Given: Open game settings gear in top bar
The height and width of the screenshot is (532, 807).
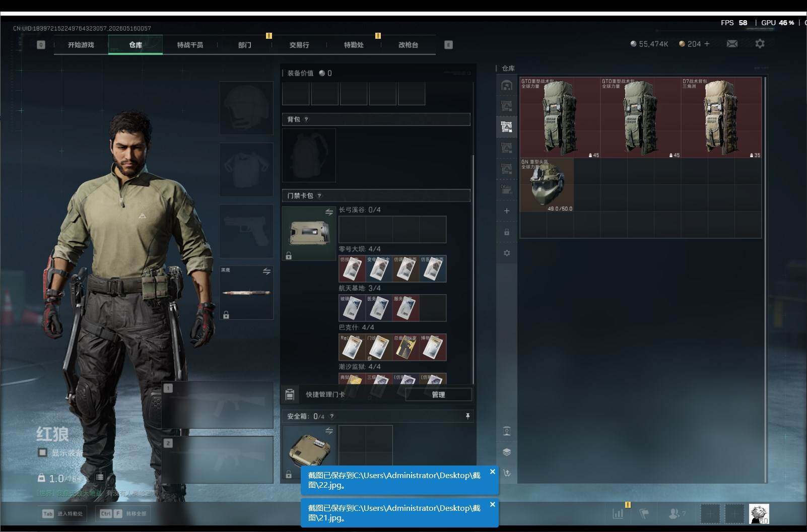Looking at the screenshot, I should pos(760,44).
